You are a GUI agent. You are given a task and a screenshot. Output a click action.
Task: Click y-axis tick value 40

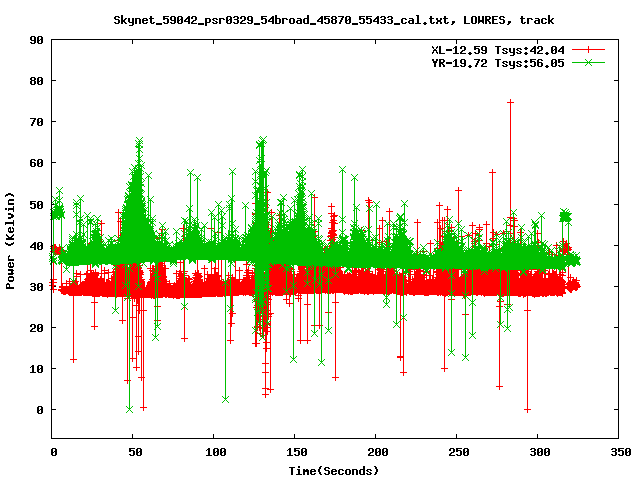pyautogui.click(x=36, y=246)
